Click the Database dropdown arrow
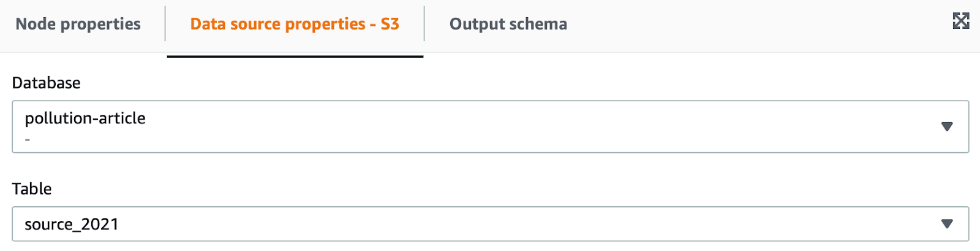This screenshot has width=980, height=251. (946, 126)
